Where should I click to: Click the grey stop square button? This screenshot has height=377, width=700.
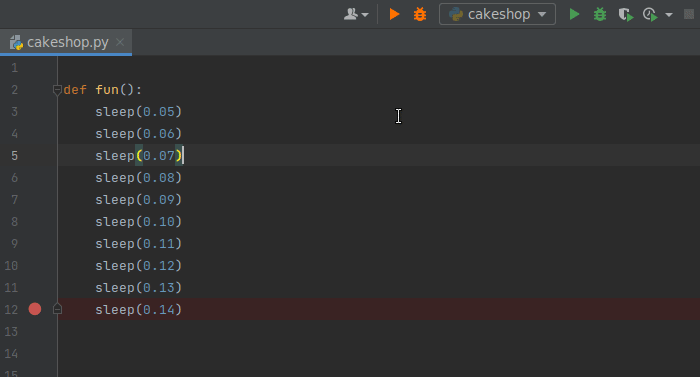[x=689, y=14]
